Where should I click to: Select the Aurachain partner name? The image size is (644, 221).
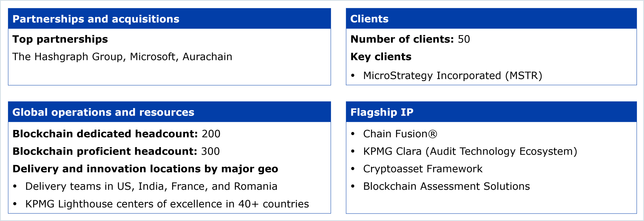207,57
